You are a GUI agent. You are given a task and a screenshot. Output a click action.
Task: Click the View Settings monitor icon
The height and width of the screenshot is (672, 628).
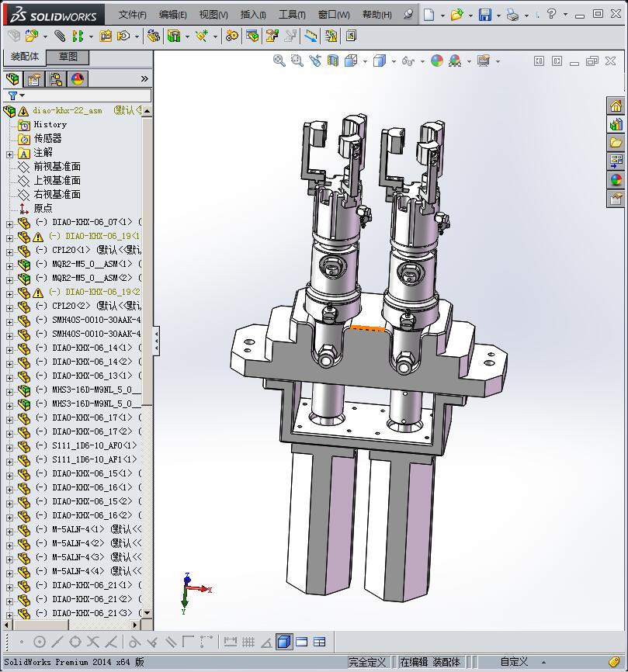484,61
